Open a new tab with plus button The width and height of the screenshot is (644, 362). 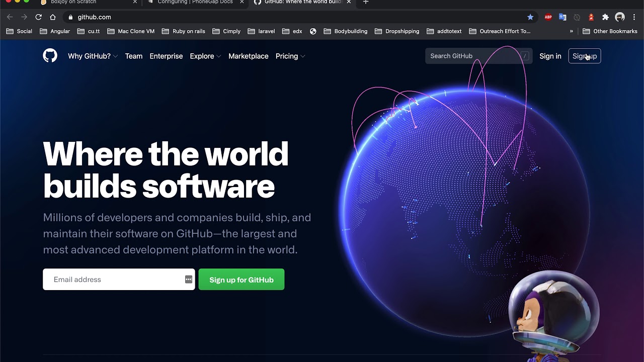(366, 2)
